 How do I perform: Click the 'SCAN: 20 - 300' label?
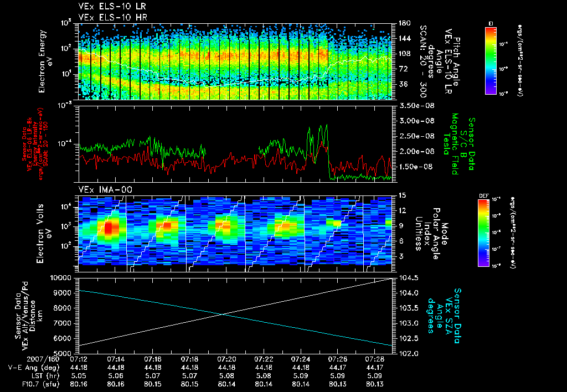coord(424,61)
